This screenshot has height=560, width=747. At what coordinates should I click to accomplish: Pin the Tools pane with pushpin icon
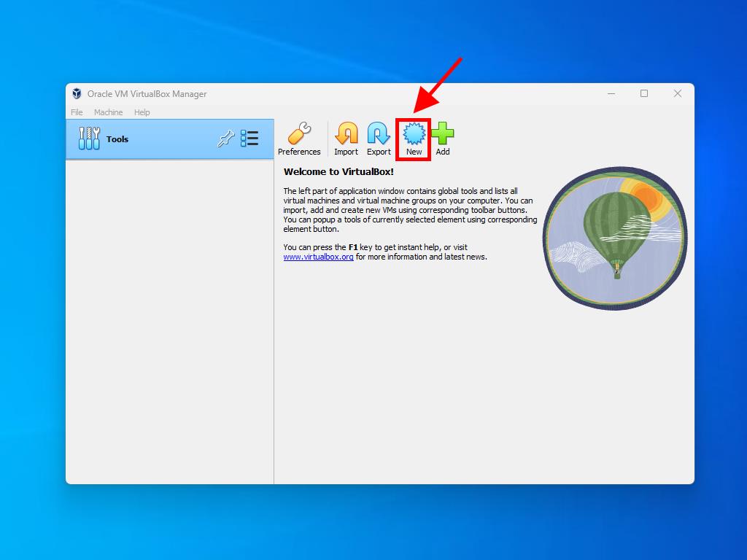click(x=226, y=139)
